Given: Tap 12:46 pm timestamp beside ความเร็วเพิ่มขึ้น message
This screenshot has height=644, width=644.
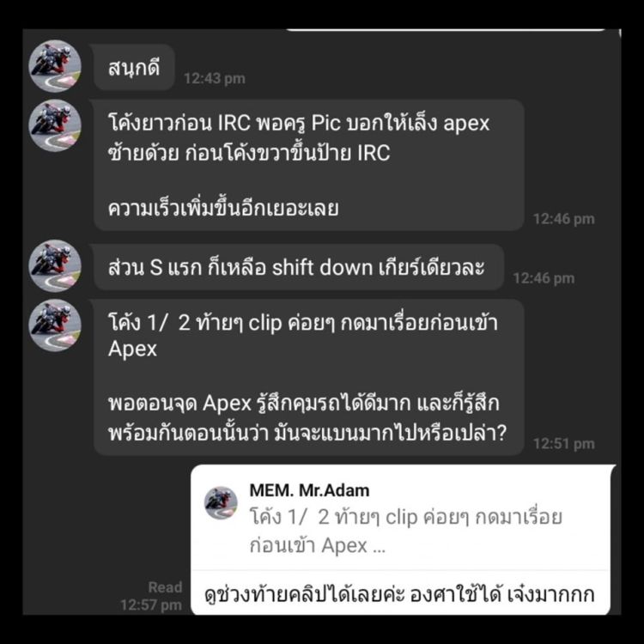Looking at the screenshot, I should click(564, 218).
